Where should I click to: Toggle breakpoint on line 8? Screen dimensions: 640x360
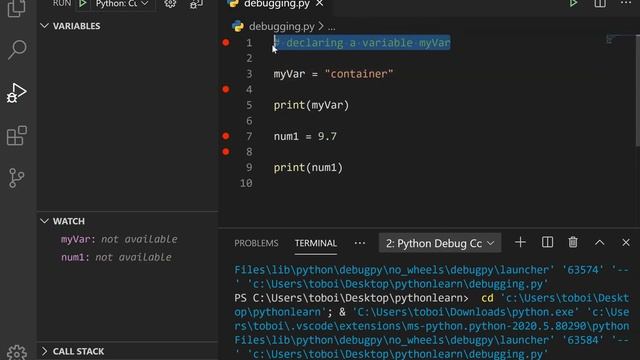(226, 152)
